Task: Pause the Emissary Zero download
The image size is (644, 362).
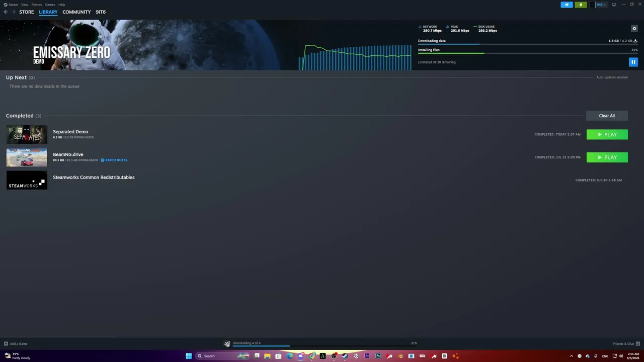Action: pos(633,62)
